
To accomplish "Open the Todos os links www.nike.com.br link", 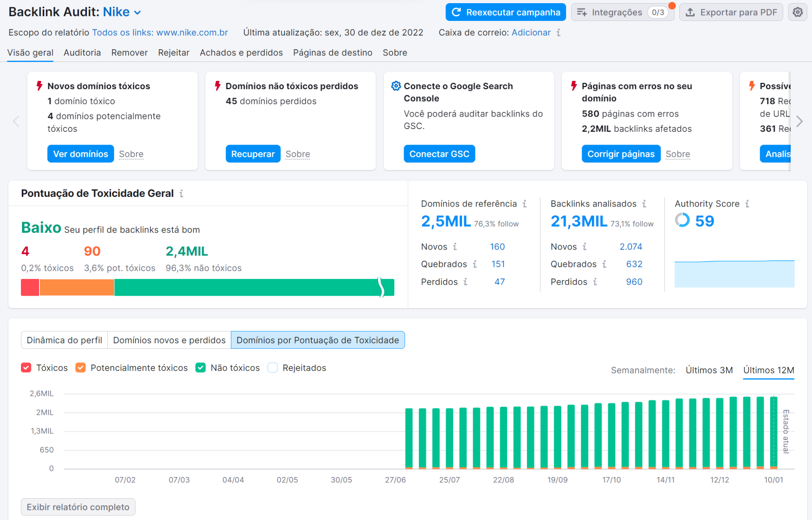I will (160, 33).
